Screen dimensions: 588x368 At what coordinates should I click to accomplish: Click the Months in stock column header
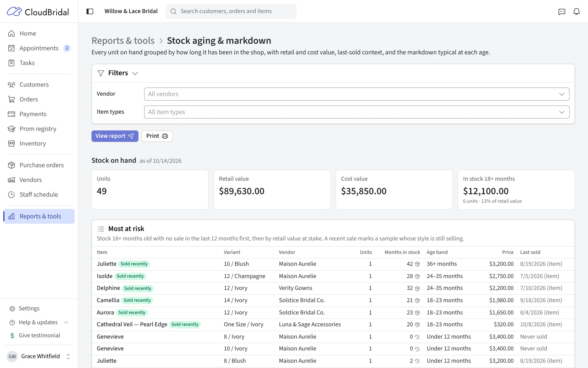tap(402, 252)
